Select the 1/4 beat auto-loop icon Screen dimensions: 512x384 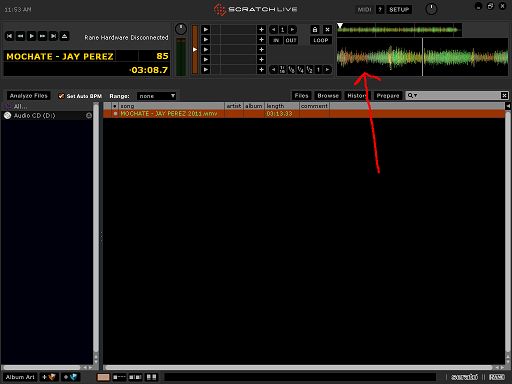pyautogui.click(x=301, y=70)
